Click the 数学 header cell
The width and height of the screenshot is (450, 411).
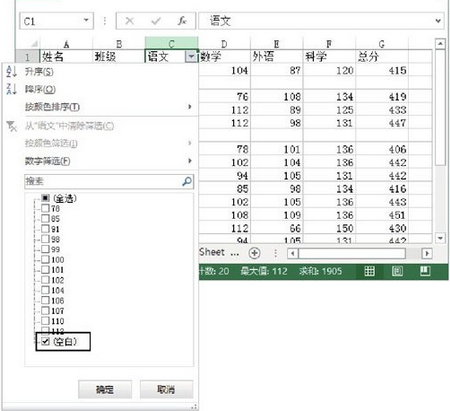[x=225, y=56]
